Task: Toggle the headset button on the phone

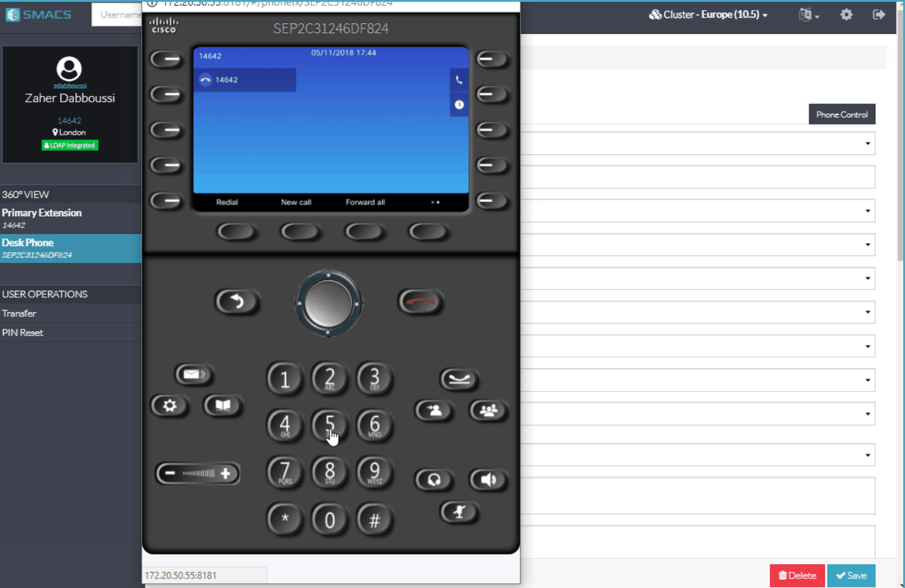Action: click(x=434, y=480)
